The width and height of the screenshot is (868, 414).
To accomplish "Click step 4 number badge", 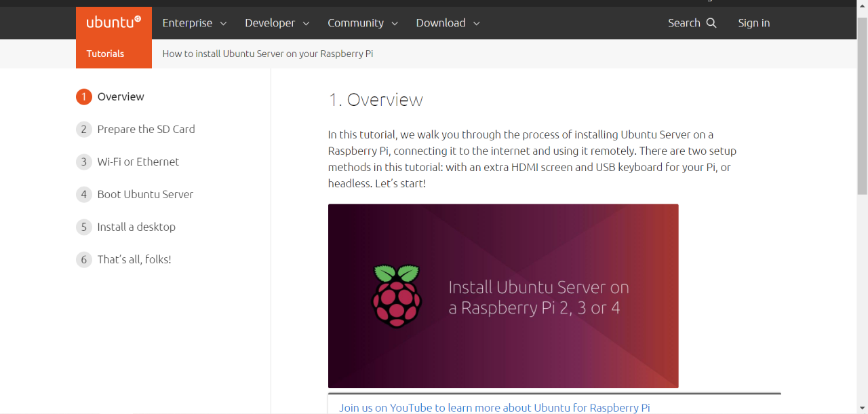I will pos(83,195).
